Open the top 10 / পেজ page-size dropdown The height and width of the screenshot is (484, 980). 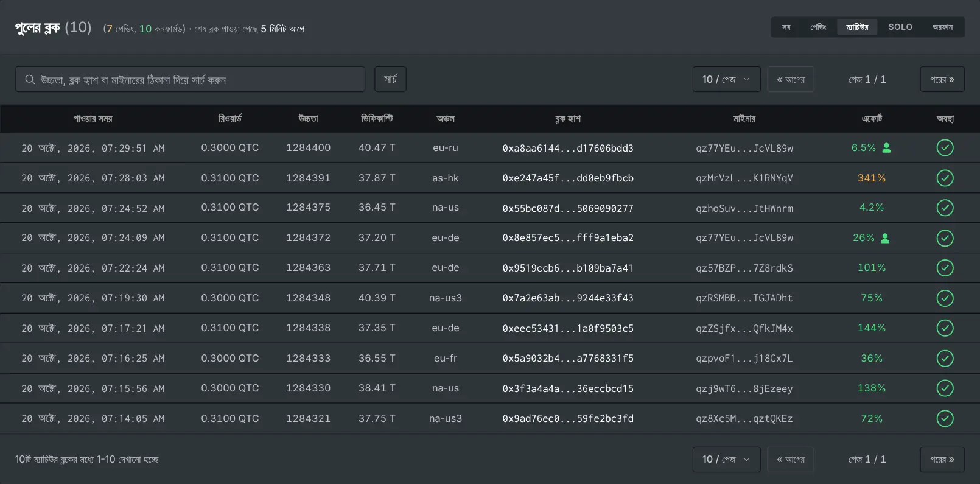point(726,79)
